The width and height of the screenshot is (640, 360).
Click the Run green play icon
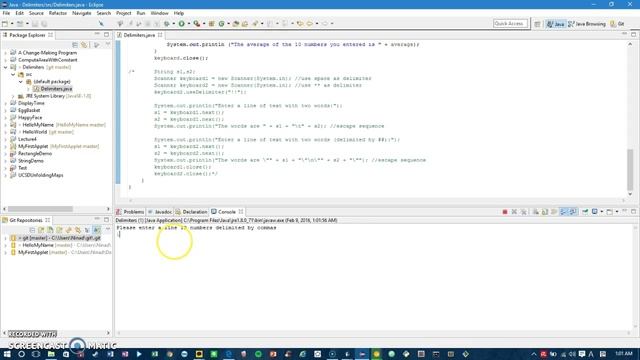[x=182, y=24]
